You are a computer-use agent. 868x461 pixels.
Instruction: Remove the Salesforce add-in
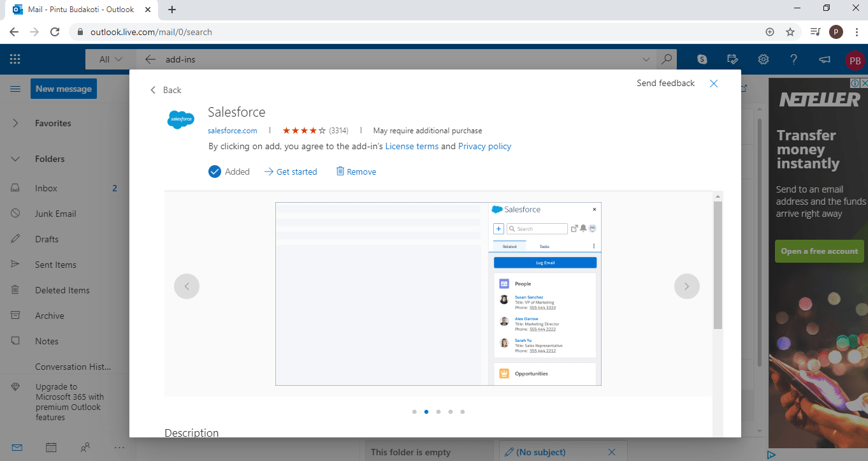356,172
